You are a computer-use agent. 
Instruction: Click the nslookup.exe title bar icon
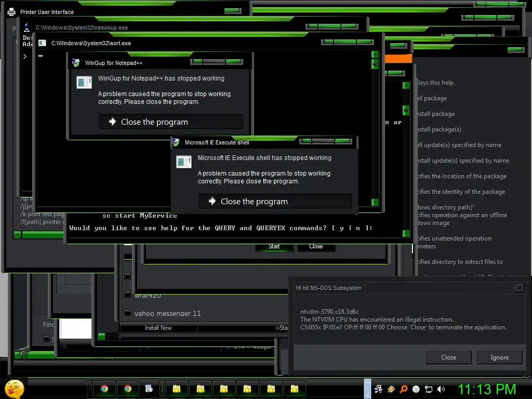[27, 28]
